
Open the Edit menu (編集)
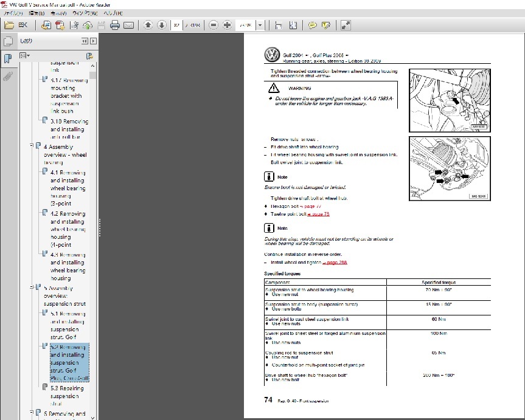click(37, 13)
